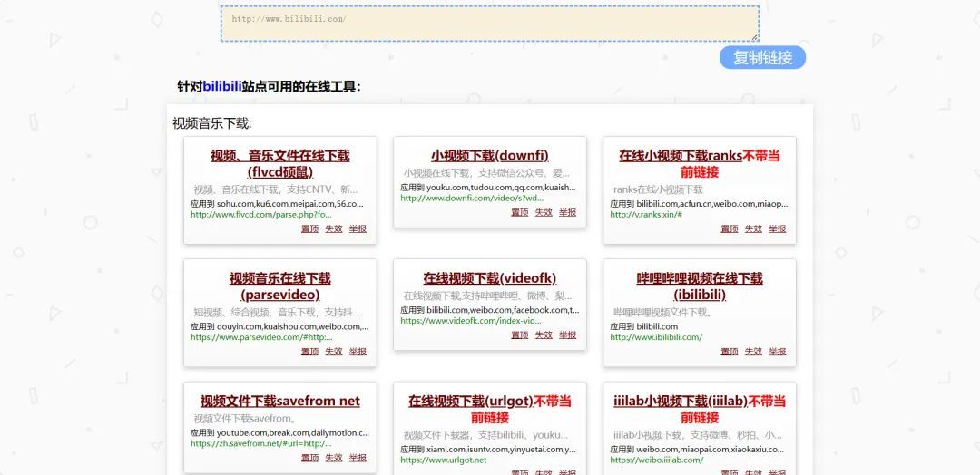The width and height of the screenshot is (980, 475).
Task: Click the 视频音乐下载 section heading
Action: [x=211, y=123]
